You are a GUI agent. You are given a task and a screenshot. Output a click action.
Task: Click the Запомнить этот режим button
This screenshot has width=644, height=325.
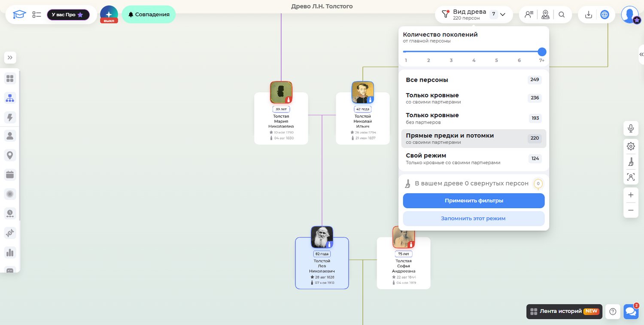[474, 219]
